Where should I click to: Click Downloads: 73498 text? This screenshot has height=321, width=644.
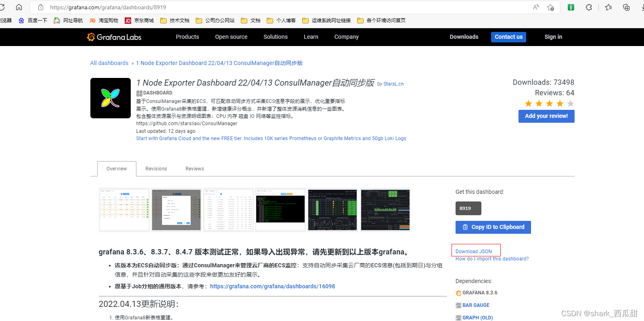click(x=544, y=82)
